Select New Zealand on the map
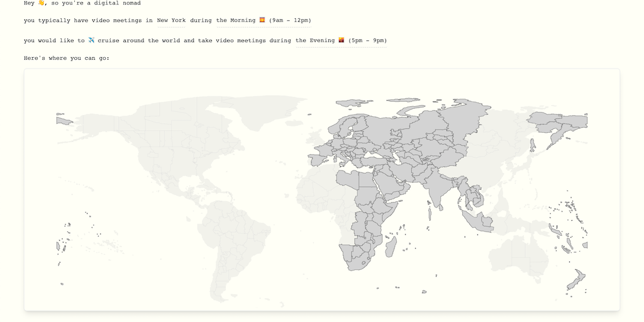Image resolution: width=644 pixels, height=322 pixels. point(575,280)
